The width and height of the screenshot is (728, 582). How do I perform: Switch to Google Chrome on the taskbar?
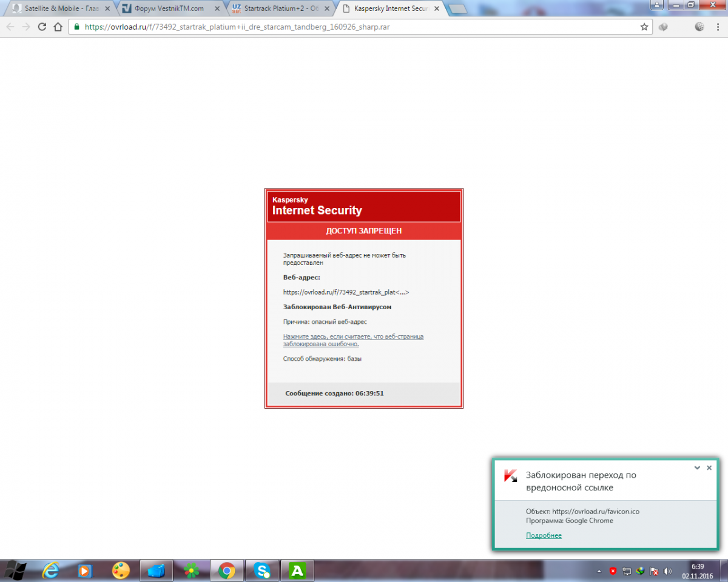(227, 570)
